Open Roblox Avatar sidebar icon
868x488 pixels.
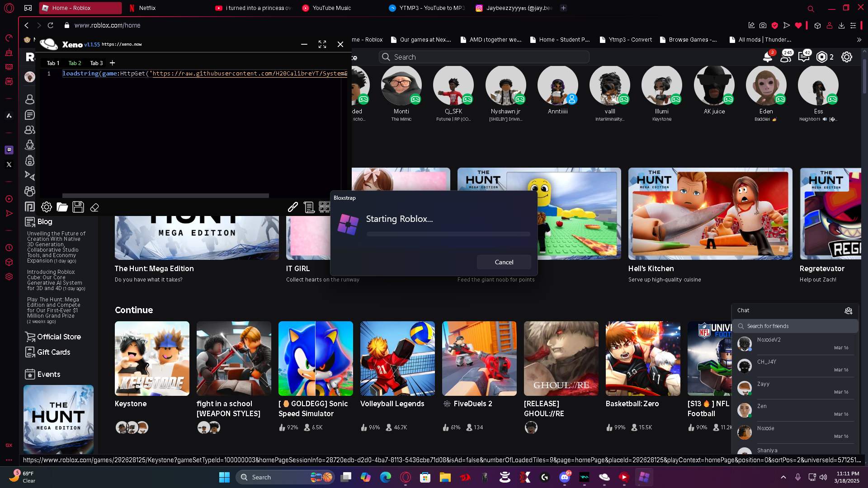tap(30, 145)
